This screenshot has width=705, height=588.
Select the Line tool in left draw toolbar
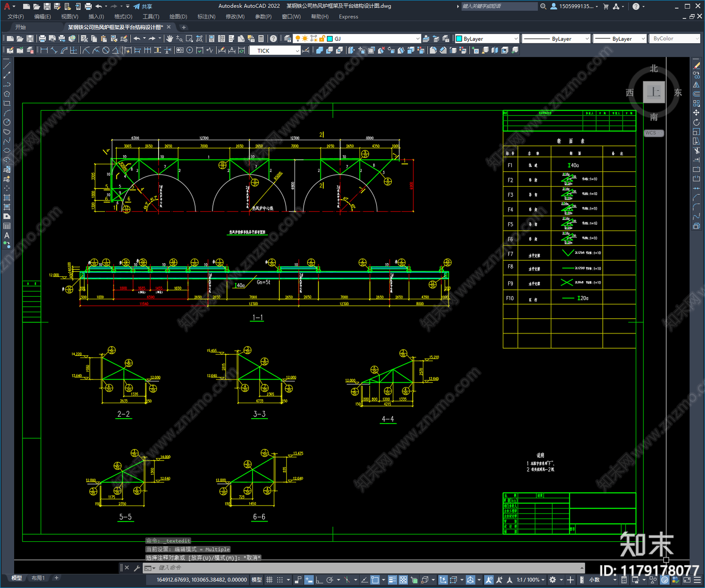(7, 65)
